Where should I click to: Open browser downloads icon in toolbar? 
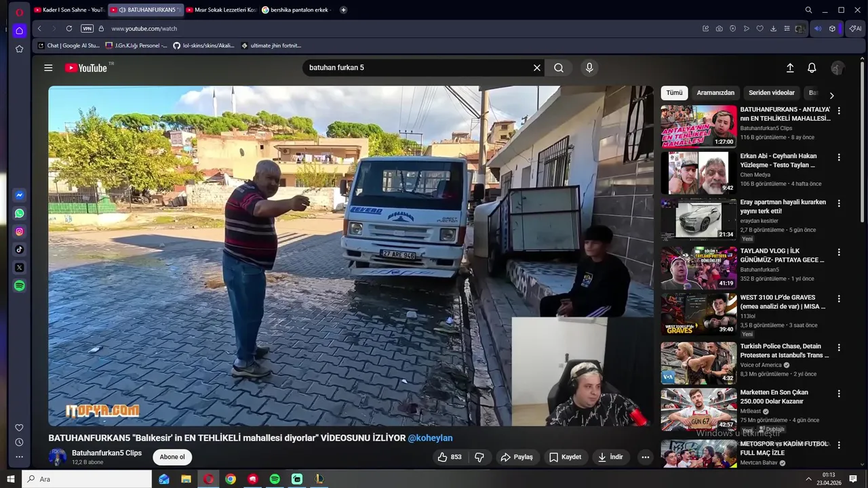coord(773,28)
